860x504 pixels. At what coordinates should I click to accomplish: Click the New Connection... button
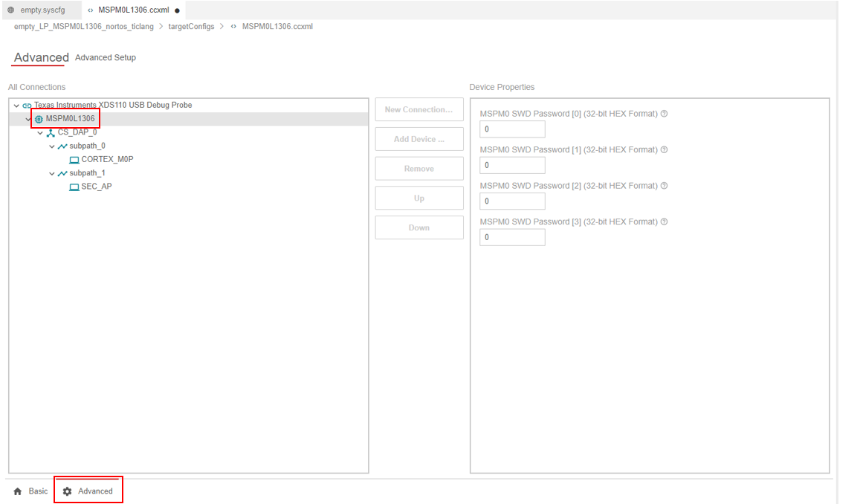[x=418, y=109]
